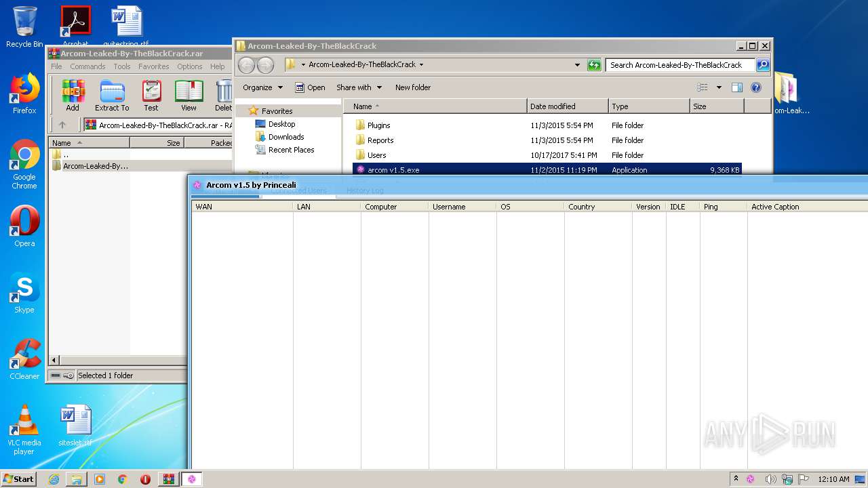The width and height of the screenshot is (868, 488).
Task: Click Open button in Explorer toolbar
Action: pos(310,87)
